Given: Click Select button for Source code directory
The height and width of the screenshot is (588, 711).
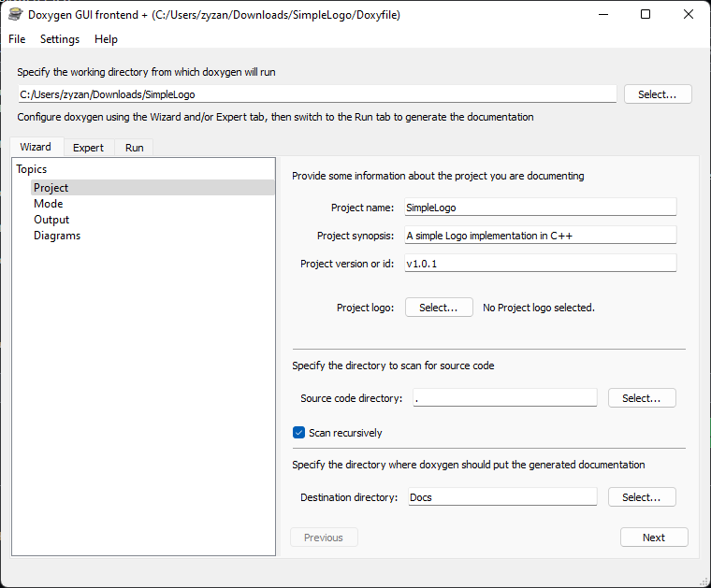Looking at the screenshot, I should [x=642, y=398].
